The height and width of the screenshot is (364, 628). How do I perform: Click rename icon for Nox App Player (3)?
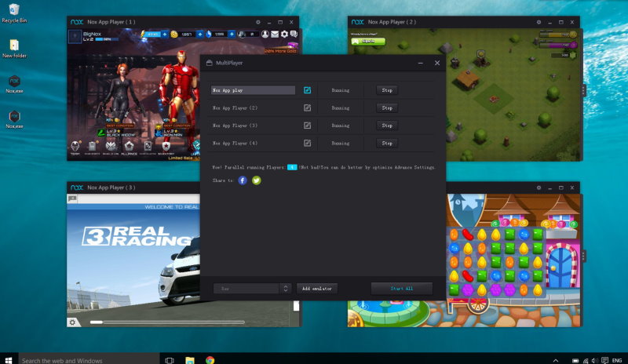[x=307, y=126]
